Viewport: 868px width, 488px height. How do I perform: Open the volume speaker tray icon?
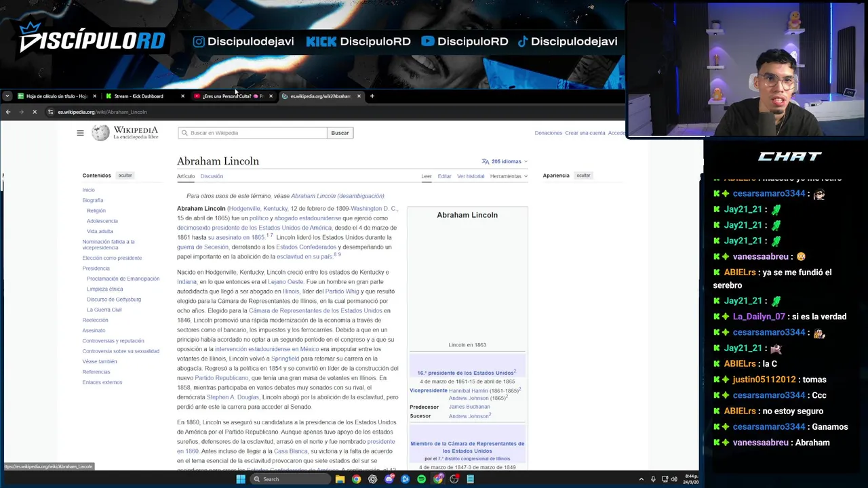click(674, 479)
